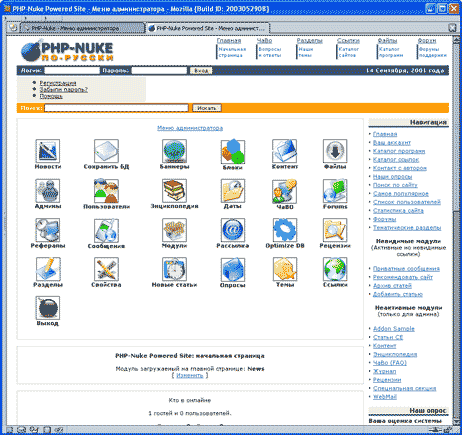Open the Блоки admin icon

[233, 151]
